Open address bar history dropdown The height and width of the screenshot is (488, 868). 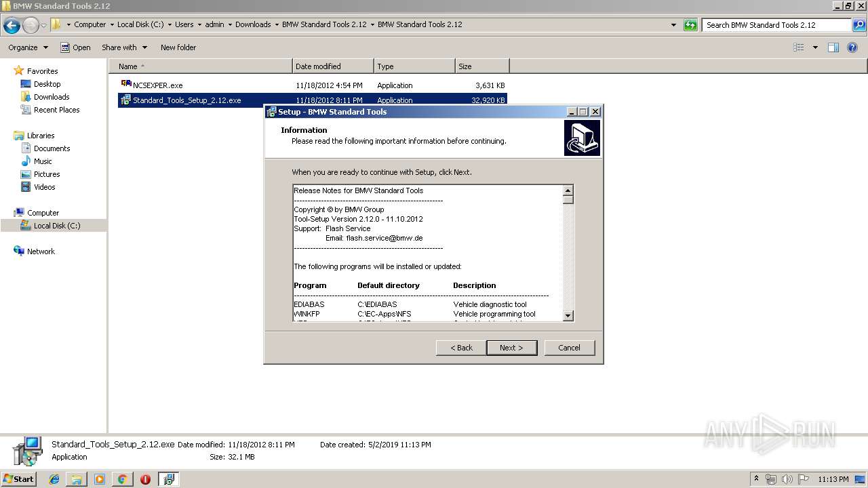[673, 25]
